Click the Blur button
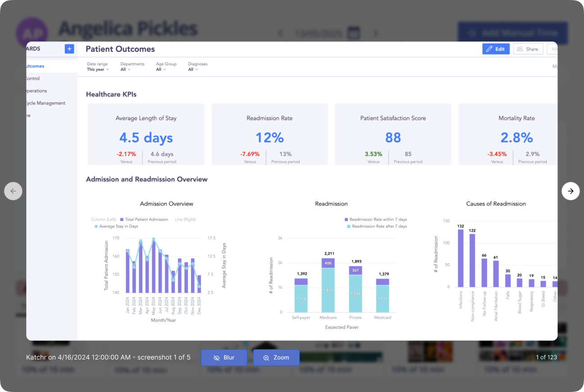 point(224,357)
